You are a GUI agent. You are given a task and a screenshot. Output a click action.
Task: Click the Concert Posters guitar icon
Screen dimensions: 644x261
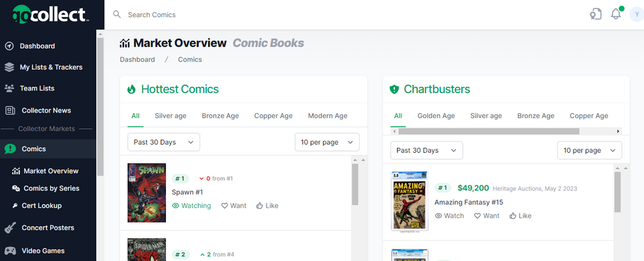click(x=10, y=228)
